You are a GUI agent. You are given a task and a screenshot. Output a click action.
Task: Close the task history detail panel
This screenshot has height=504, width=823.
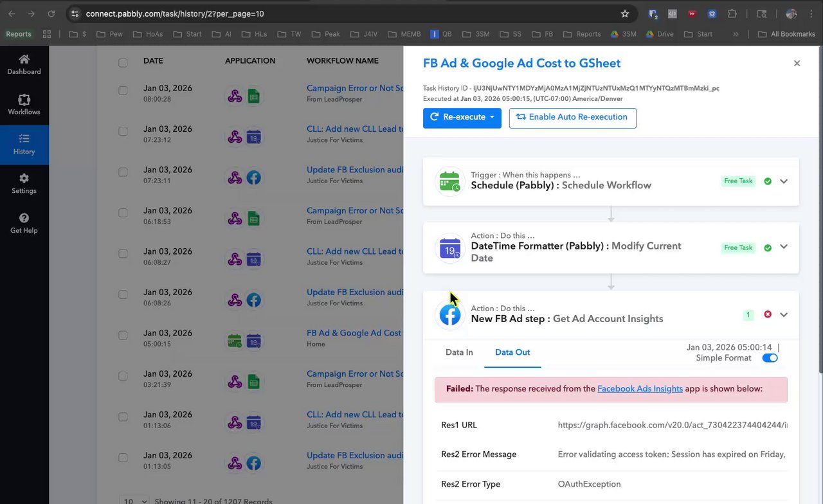tap(797, 63)
